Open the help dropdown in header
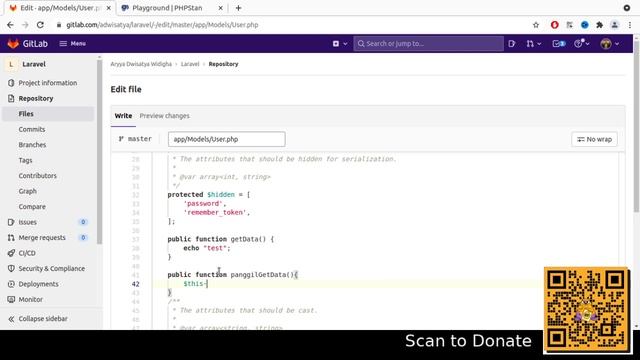 pyautogui.click(x=582, y=43)
